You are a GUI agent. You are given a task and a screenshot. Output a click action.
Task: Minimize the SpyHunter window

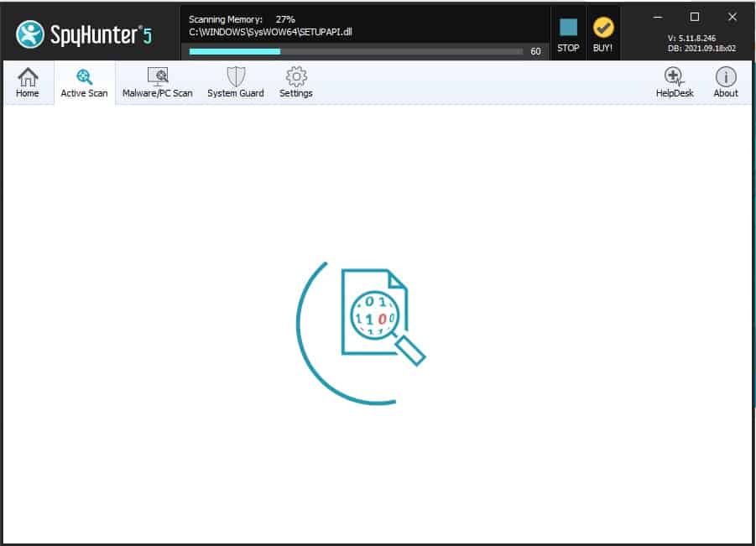click(x=657, y=17)
